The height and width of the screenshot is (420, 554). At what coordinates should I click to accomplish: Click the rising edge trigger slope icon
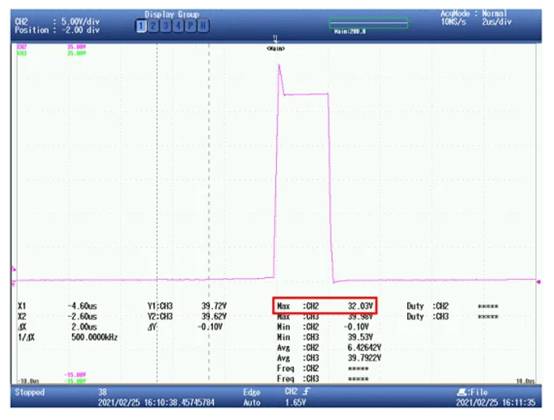[x=307, y=391]
